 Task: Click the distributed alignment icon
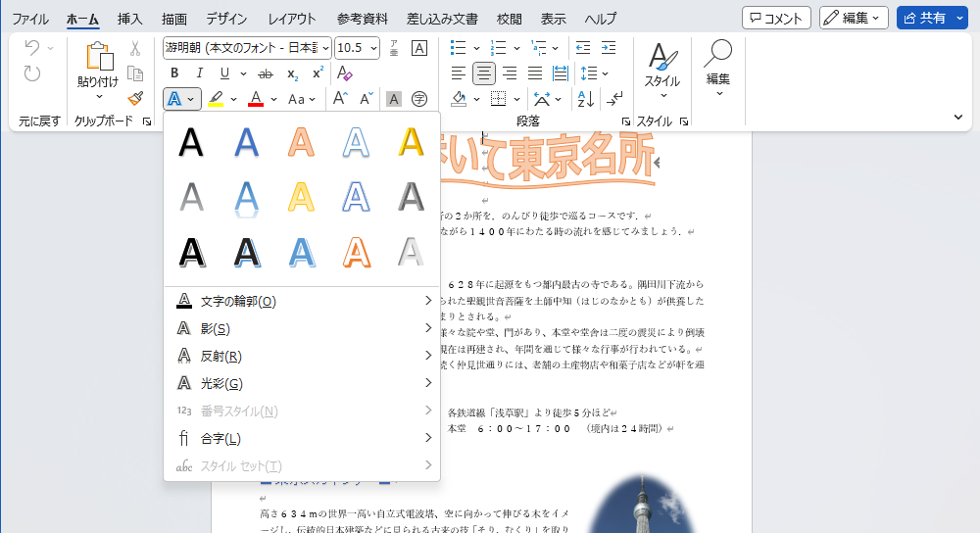click(560, 73)
